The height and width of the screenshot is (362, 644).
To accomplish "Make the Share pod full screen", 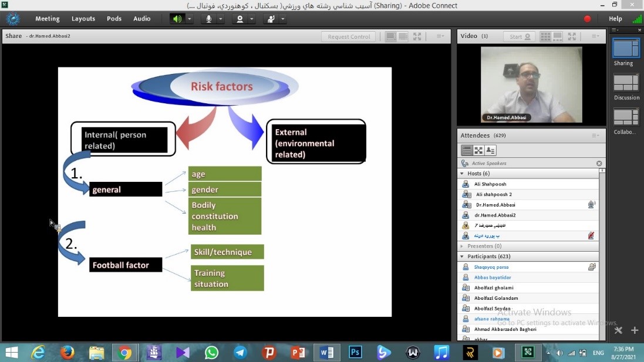I will click(417, 36).
